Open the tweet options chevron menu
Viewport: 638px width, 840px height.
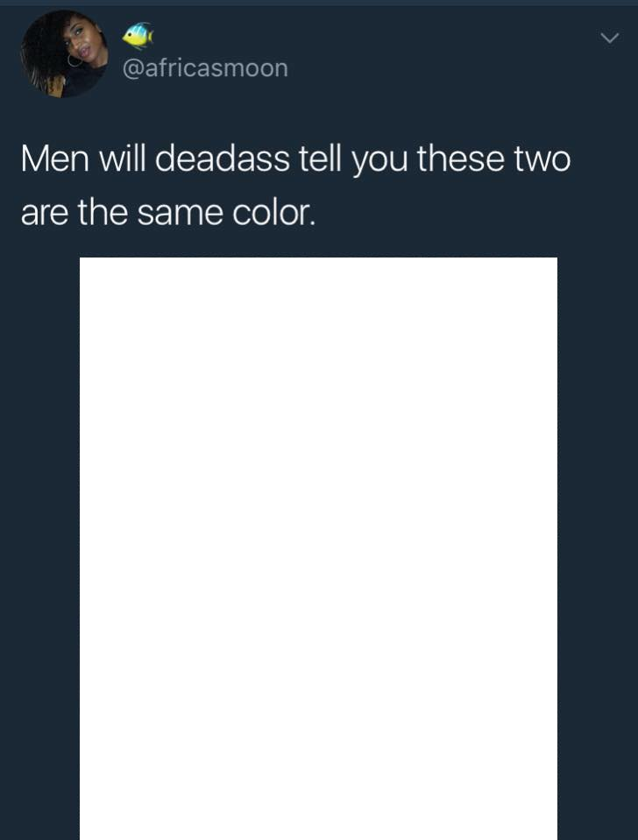point(610,38)
